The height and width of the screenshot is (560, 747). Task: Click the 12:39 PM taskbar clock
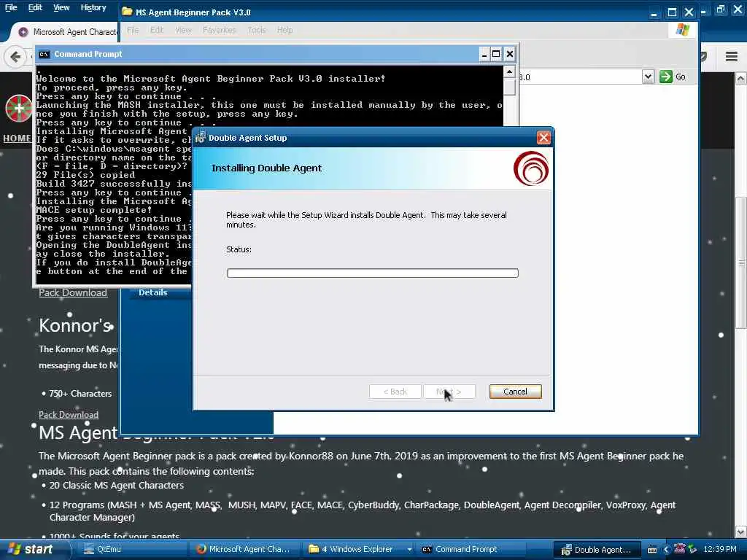[719, 549]
